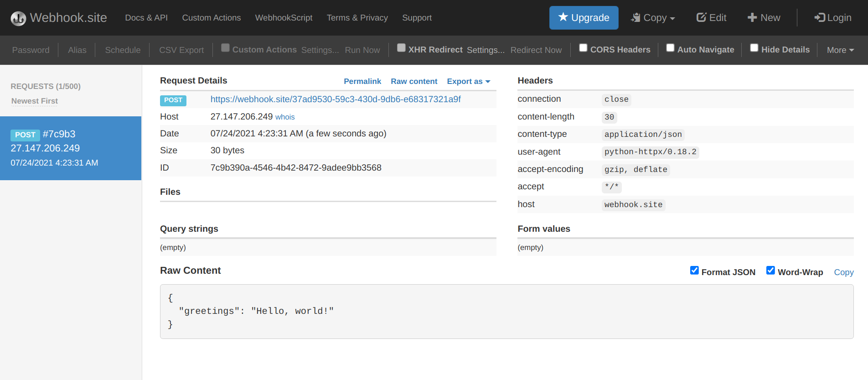The width and height of the screenshot is (868, 380).
Task: Click Newest First sort toggle
Action: pyautogui.click(x=35, y=101)
